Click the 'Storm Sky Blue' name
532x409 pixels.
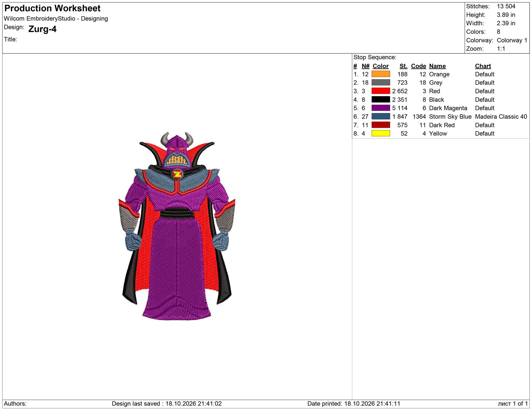coord(450,117)
